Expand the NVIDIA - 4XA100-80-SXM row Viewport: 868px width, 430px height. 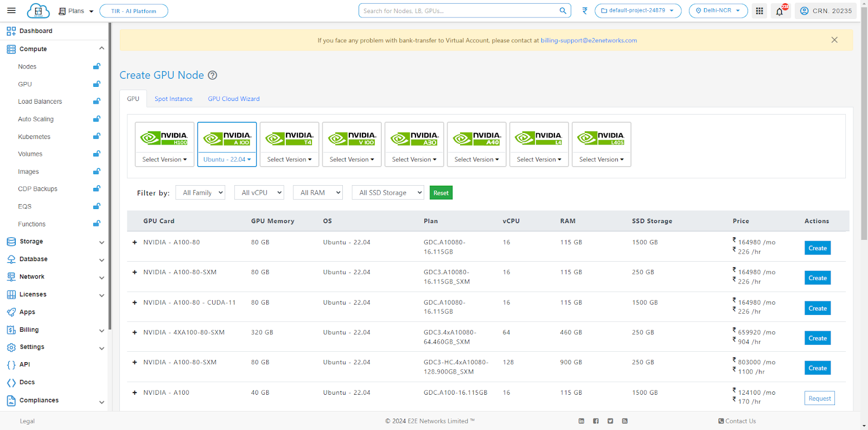point(135,332)
